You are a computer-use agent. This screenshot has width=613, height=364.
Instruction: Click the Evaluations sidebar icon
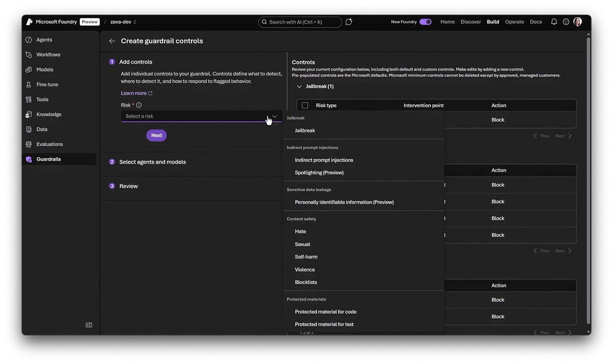click(29, 145)
